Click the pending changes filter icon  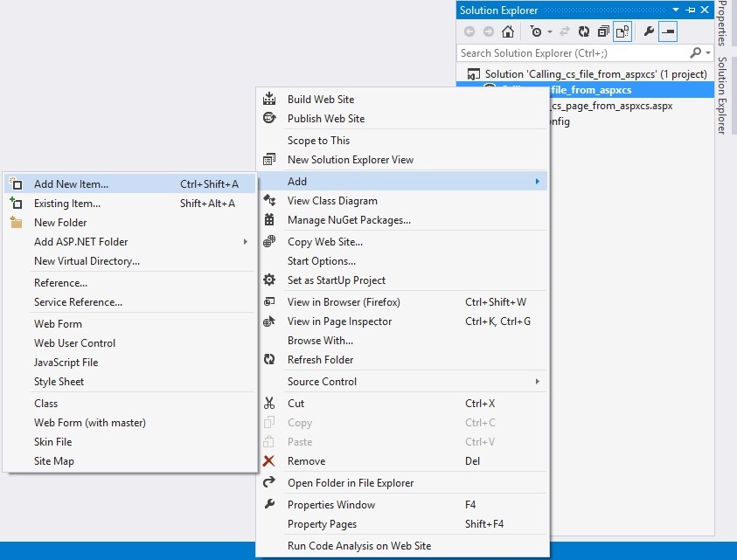tap(534, 32)
